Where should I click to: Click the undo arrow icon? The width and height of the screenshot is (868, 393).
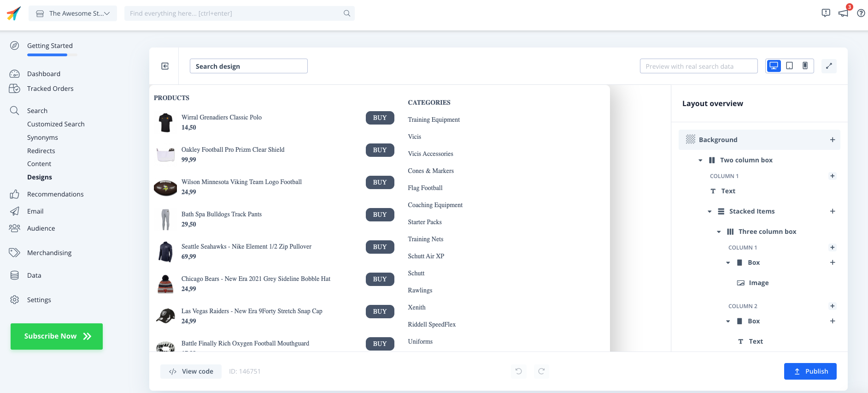(x=518, y=371)
